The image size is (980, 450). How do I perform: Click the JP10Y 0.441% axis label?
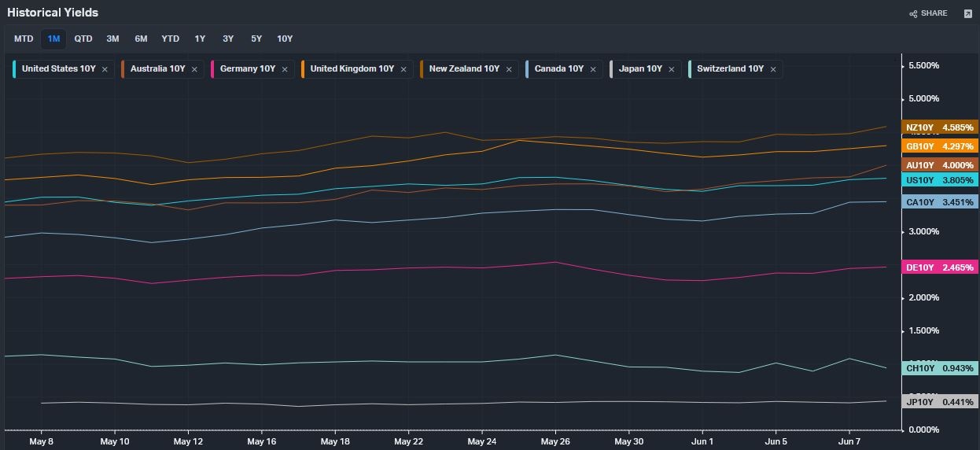pos(939,402)
